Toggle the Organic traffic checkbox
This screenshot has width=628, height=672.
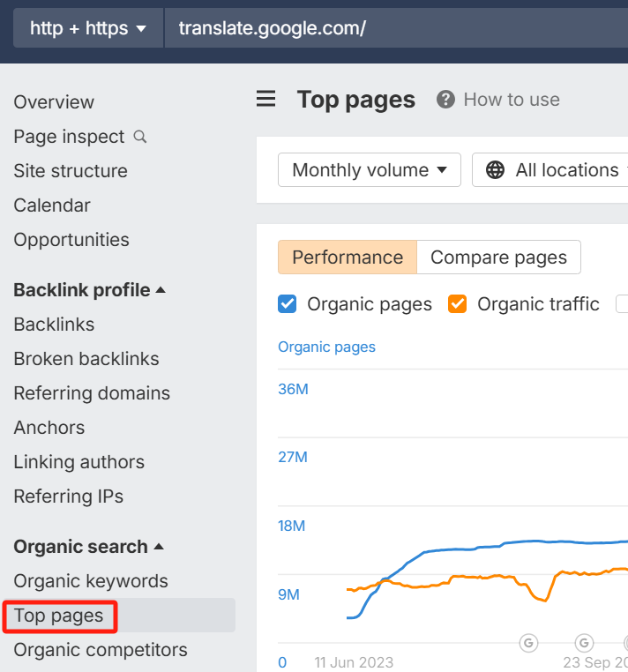tap(457, 304)
